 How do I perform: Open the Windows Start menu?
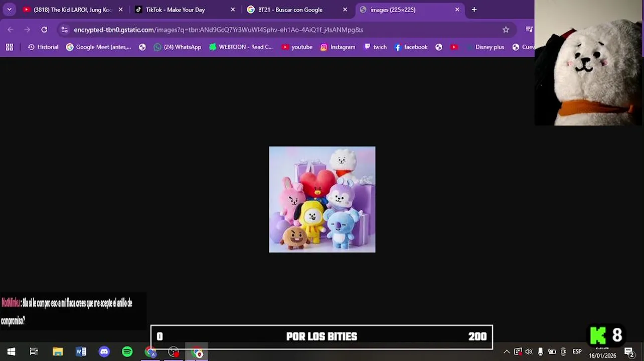tap(11, 352)
